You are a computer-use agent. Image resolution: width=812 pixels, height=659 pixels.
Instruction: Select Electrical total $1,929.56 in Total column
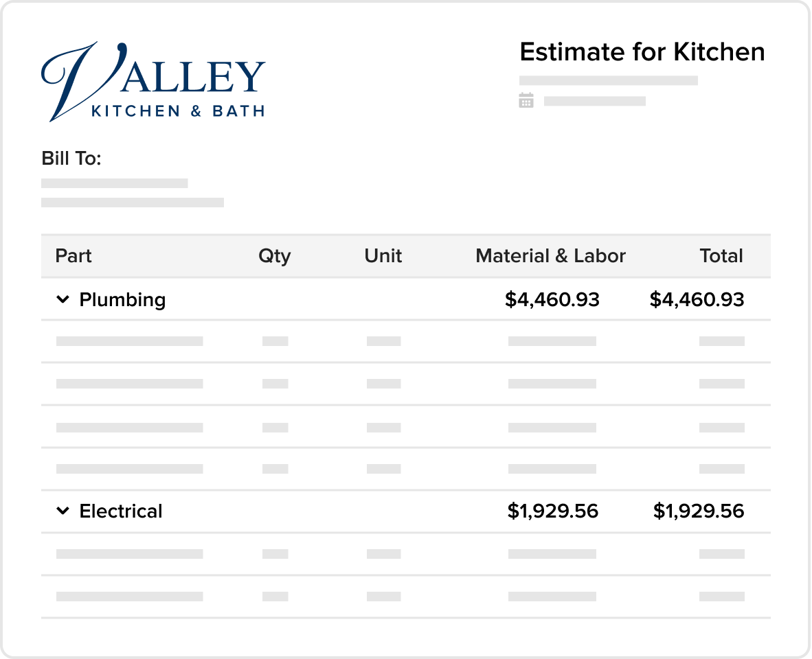699,511
